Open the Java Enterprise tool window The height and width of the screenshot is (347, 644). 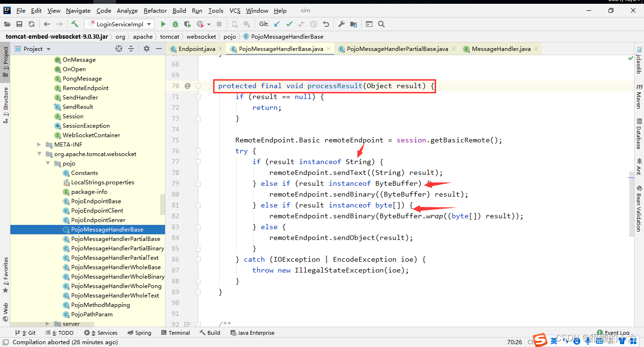point(252,333)
